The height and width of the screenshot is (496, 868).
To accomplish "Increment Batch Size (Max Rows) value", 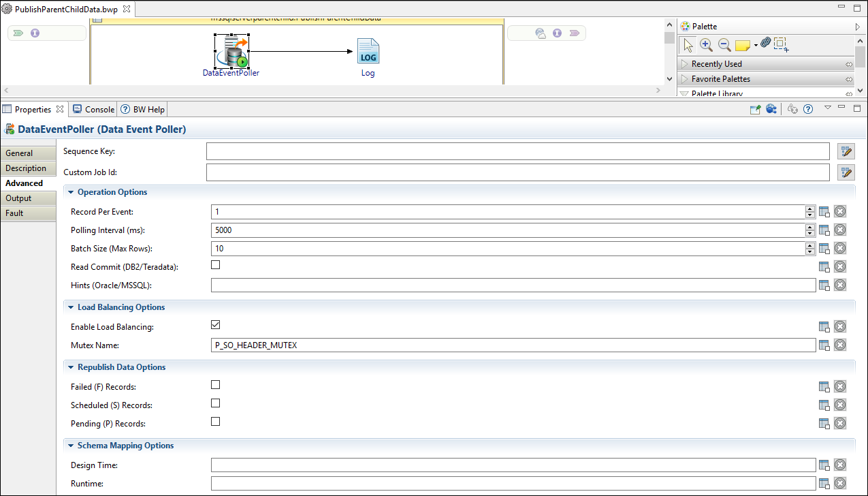I will (810, 246).
